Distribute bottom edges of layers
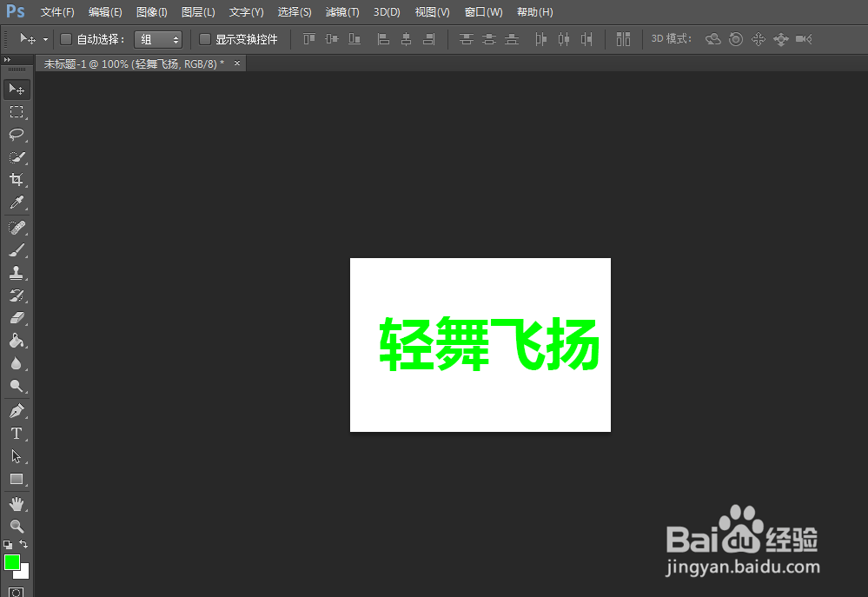The image size is (868, 597). tap(512, 39)
